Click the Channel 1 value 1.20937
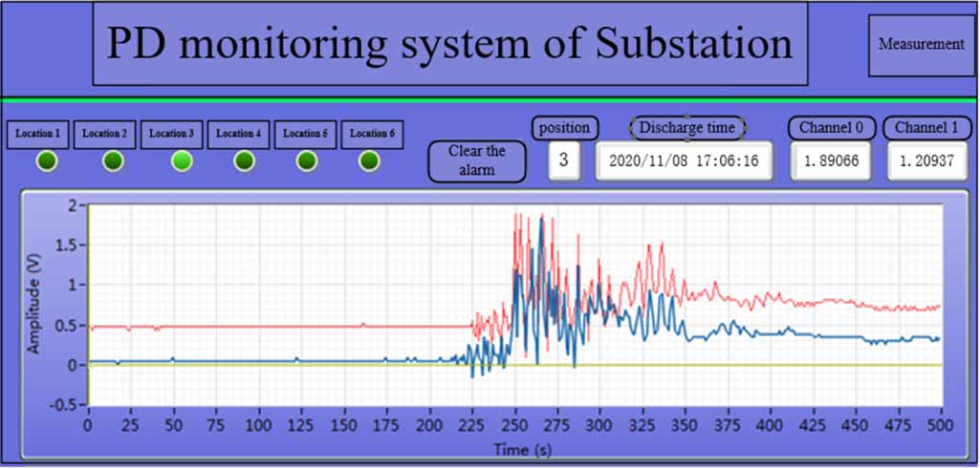The image size is (980, 468). coord(927,161)
